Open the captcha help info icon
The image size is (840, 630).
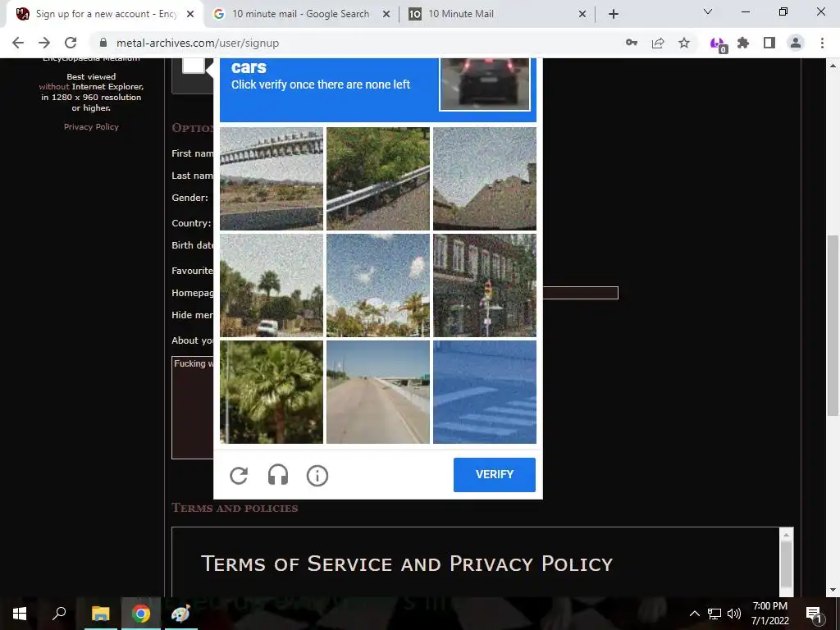[317, 475]
